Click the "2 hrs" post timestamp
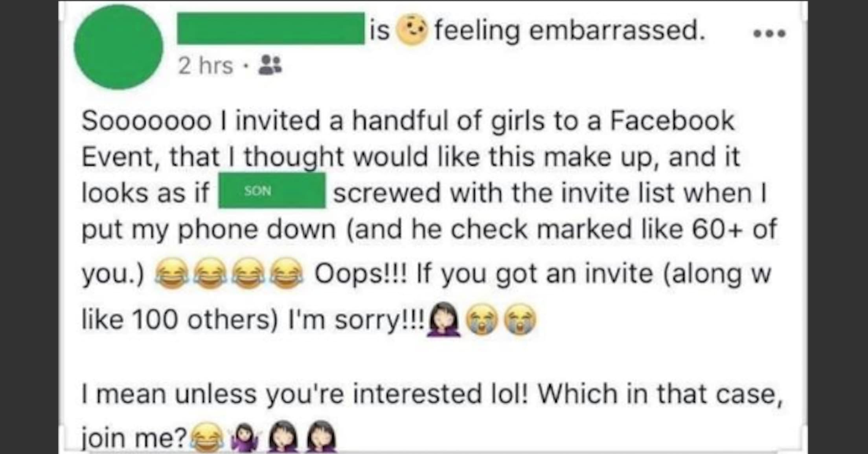The image size is (868, 454). [x=205, y=66]
